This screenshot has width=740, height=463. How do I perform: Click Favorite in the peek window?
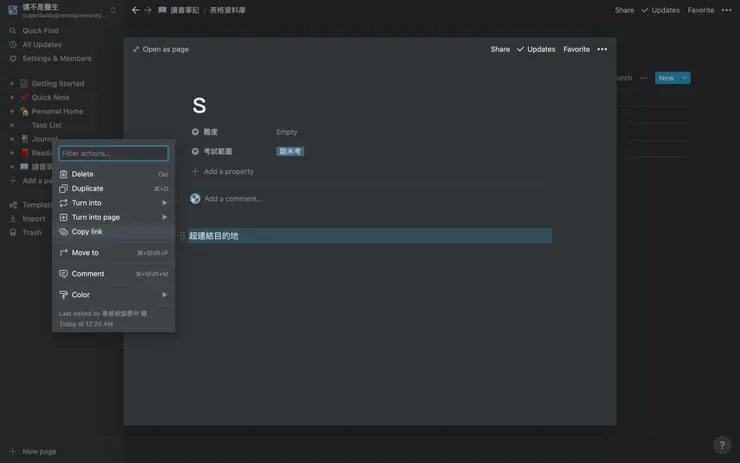pyautogui.click(x=576, y=49)
